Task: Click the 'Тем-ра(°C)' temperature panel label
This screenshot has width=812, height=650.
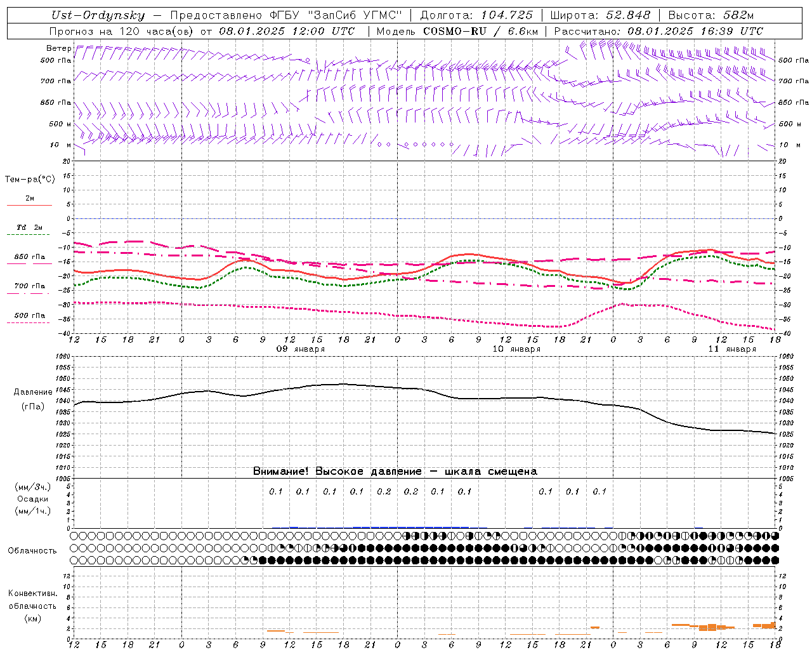Action: tap(30, 180)
